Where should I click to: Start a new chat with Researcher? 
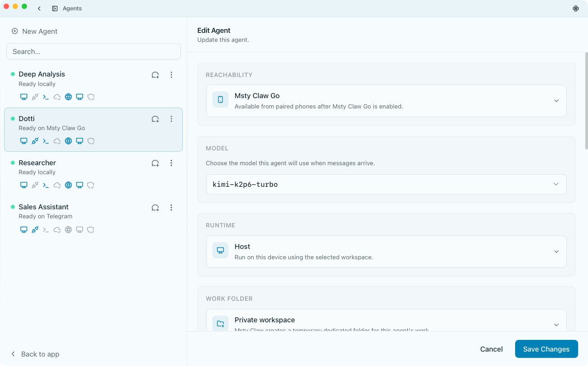(155, 163)
